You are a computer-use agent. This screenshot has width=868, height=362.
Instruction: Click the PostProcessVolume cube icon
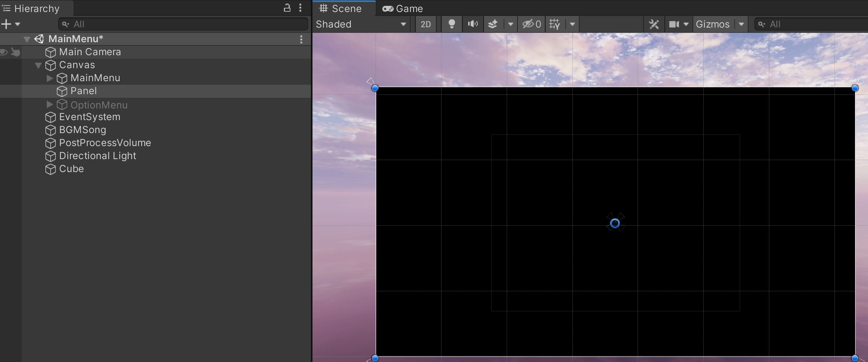pos(51,143)
